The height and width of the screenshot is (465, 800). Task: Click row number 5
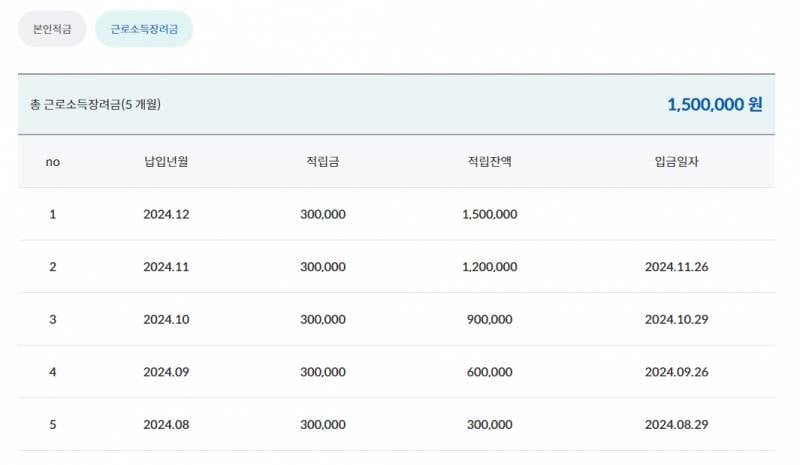point(53,425)
